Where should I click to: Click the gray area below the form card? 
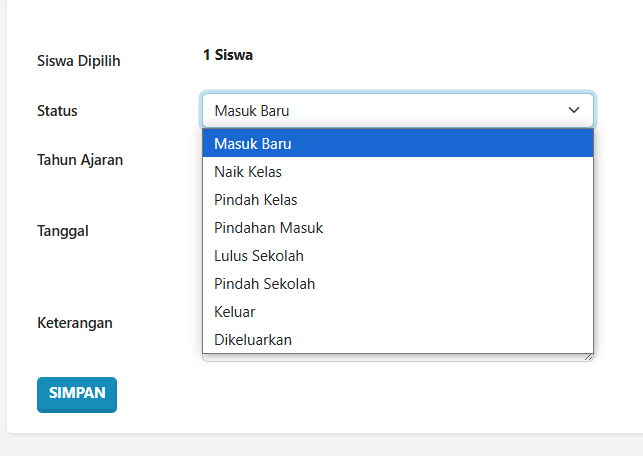[x=320, y=446]
